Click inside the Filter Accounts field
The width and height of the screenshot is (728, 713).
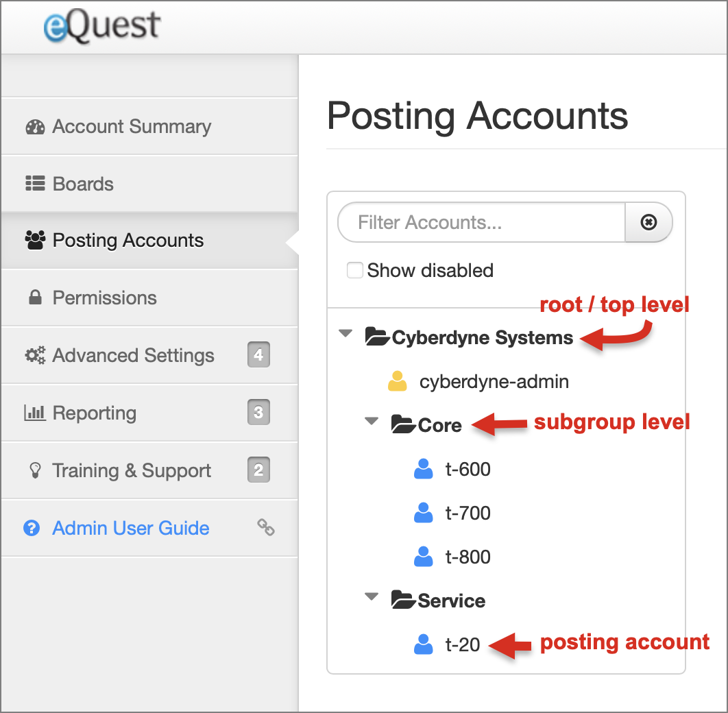pyautogui.click(x=480, y=222)
